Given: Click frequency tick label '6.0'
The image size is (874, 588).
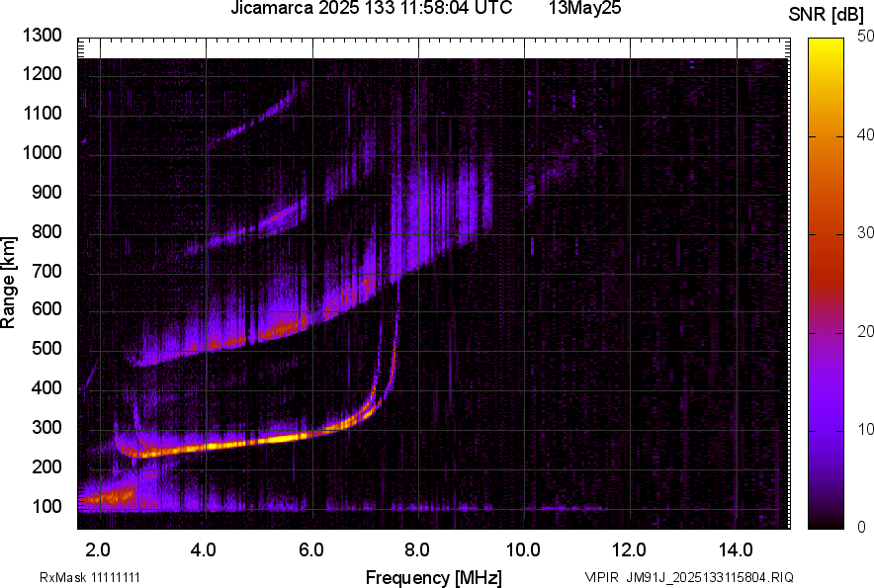Looking at the screenshot, I should click(310, 550).
